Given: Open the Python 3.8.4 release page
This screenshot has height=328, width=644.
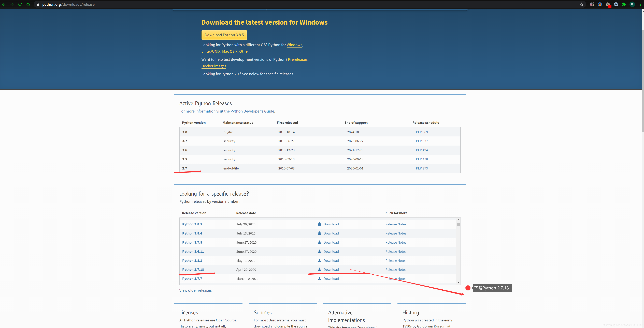Looking at the screenshot, I should click(x=192, y=233).
